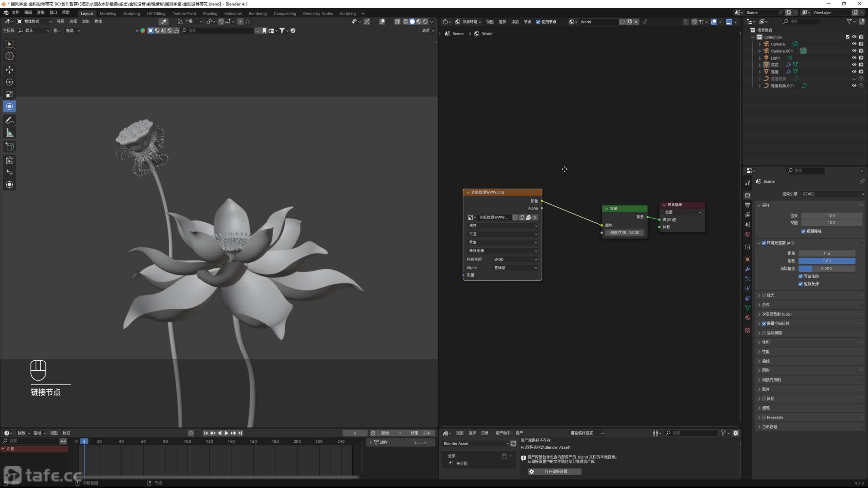
Task: Hide the Light object in the outliner
Action: click(854, 58)
